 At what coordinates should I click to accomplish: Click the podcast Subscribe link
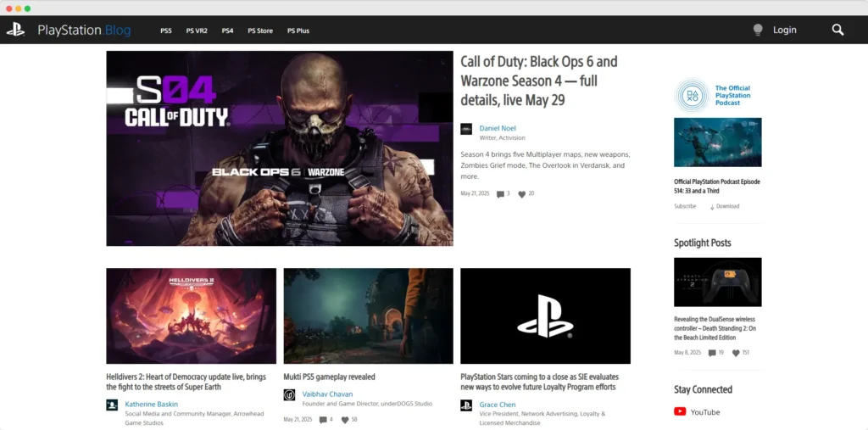tap(685, 206)
